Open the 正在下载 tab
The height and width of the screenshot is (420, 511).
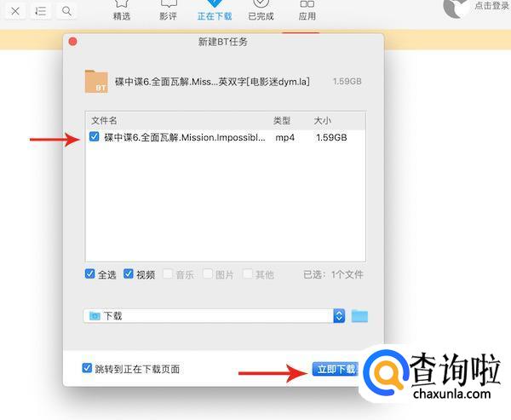215,10
